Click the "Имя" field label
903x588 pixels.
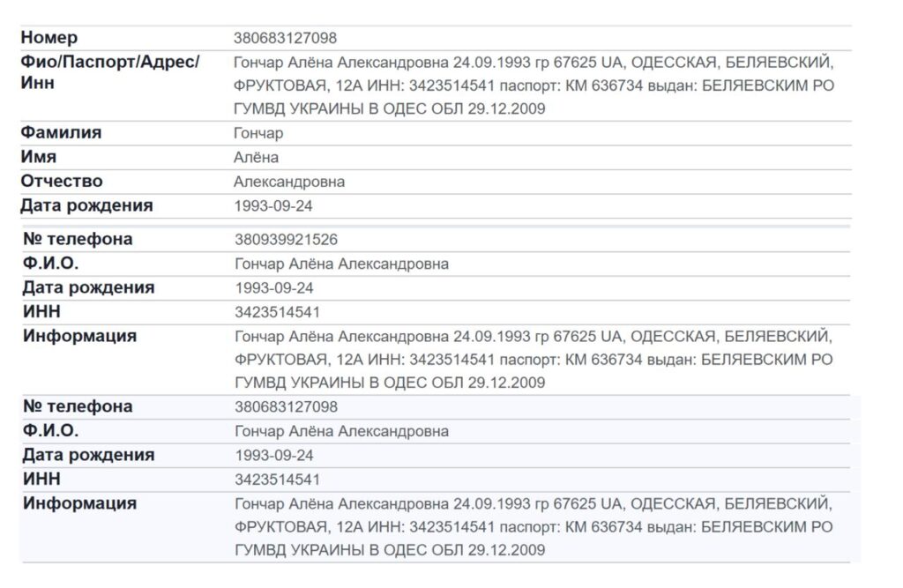click(x=39, y=157)
